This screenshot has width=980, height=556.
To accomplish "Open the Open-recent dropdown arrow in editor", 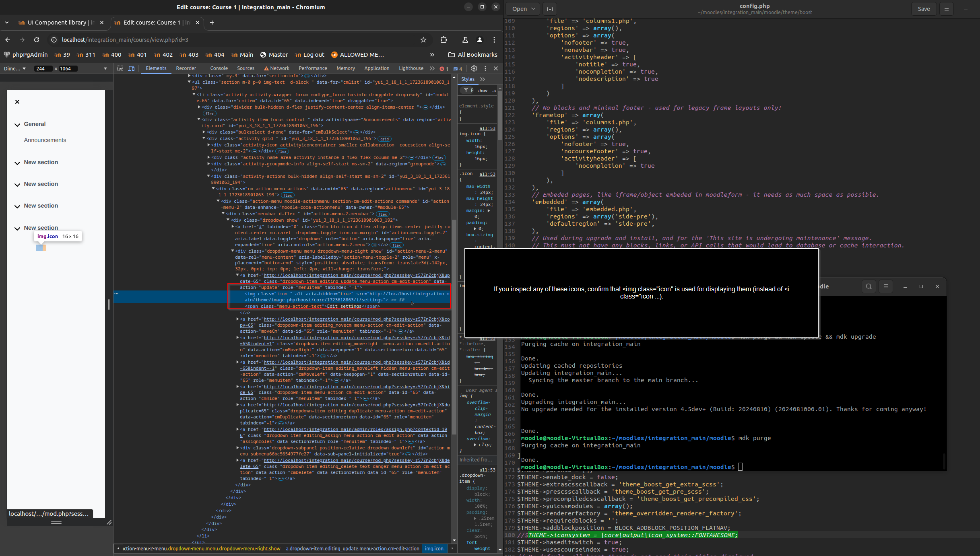I will point(533,9).
